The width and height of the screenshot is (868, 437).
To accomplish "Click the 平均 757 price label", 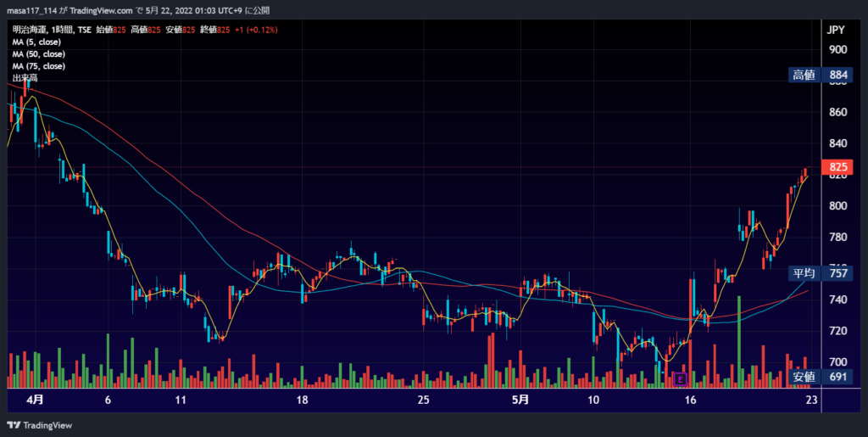I will tap(820, 273).
